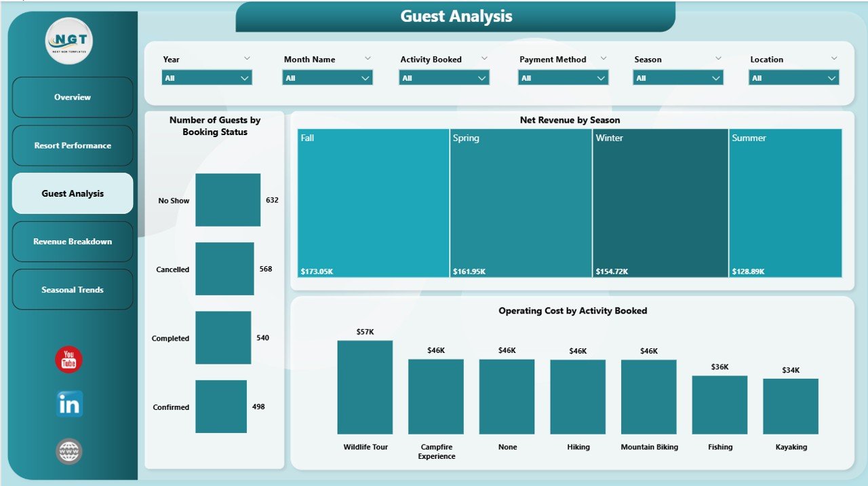Select the Guest Analysis tab
The width and height of the screenshot is (868, 486).
[x=73, y=193]
